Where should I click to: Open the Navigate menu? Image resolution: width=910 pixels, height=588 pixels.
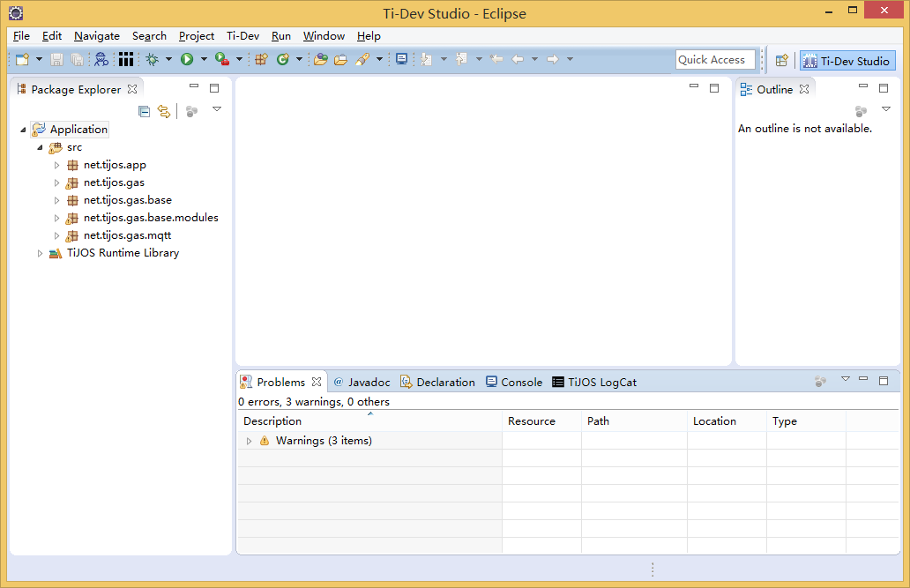pyautogui.click(x=97, y=36)
